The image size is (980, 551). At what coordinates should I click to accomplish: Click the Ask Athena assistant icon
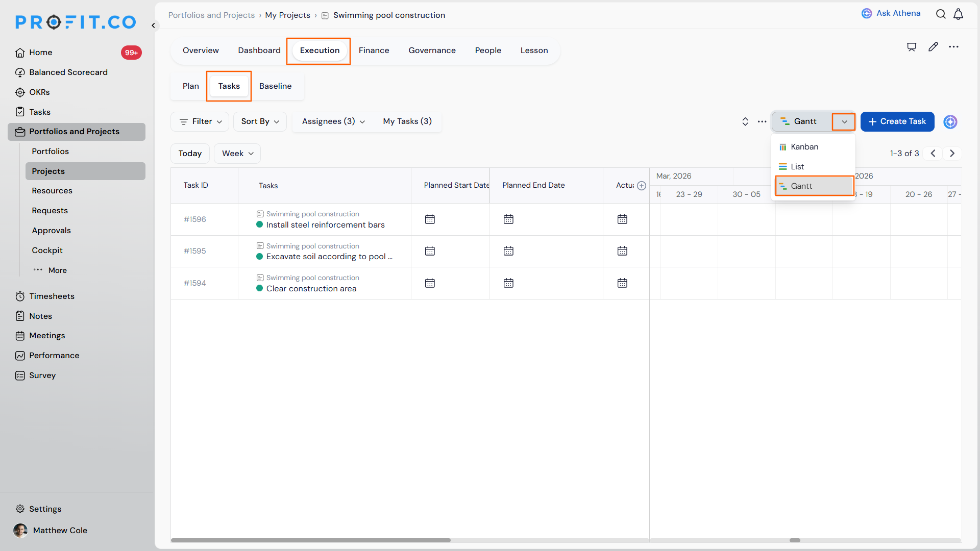coord(867,13)
